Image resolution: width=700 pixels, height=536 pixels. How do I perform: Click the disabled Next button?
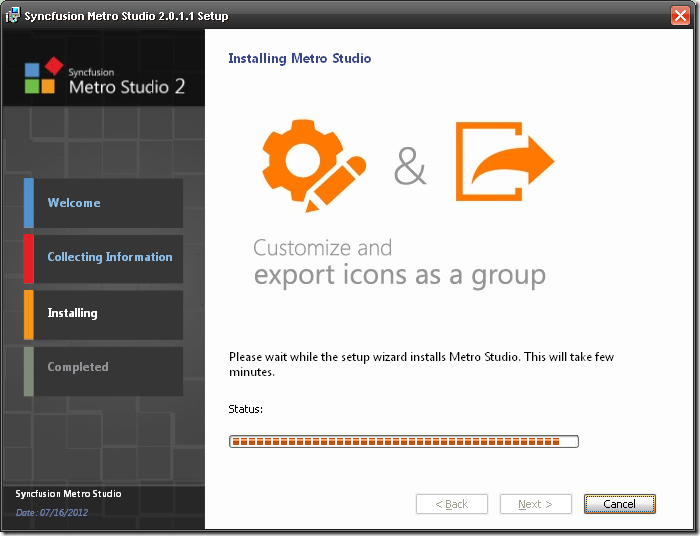[536, 504]
